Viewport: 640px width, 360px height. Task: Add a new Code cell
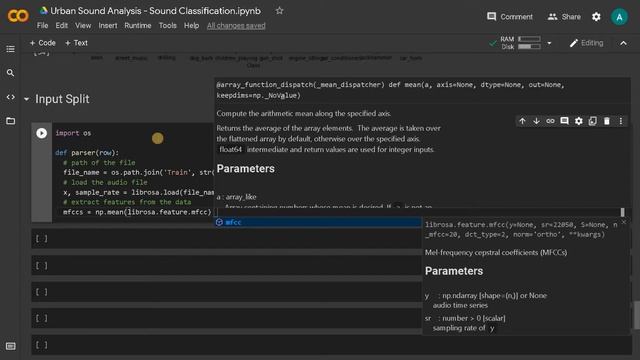(x=42, y=43)
